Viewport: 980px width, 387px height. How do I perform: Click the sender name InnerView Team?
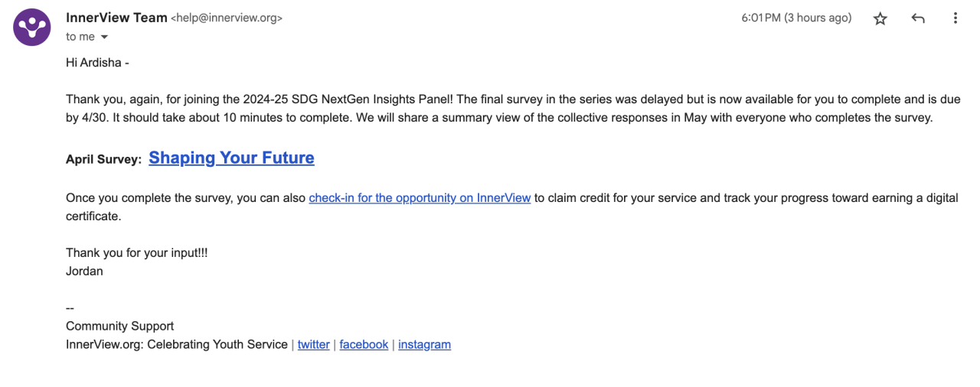116,18
